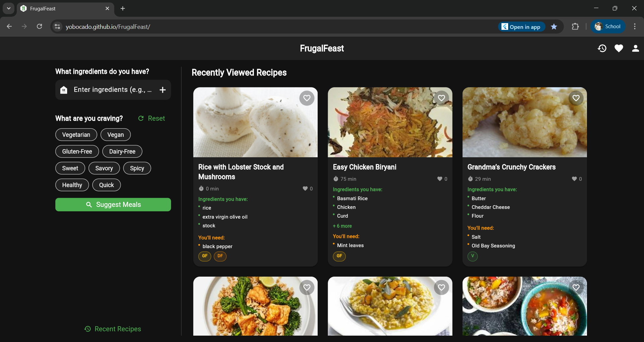Click the Open in app button
Image resolution: width=644 pixels, height=342 pixels.
[x=521, y=27]
